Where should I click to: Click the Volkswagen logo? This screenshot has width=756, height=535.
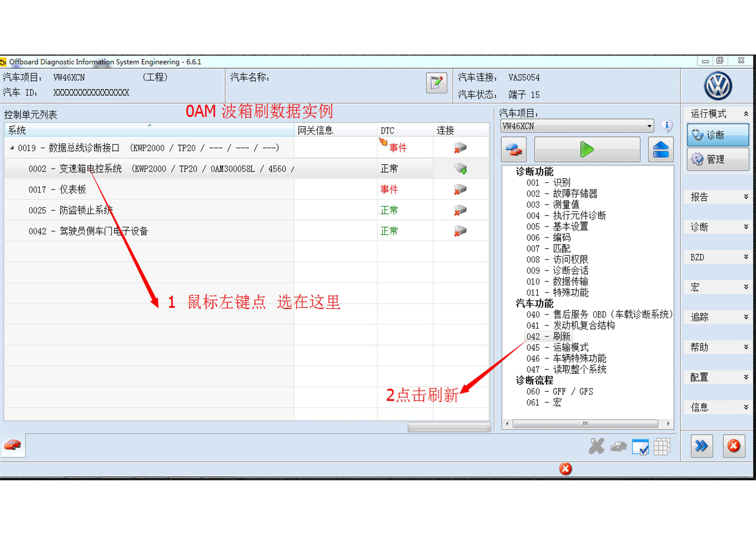pos(718,86)
